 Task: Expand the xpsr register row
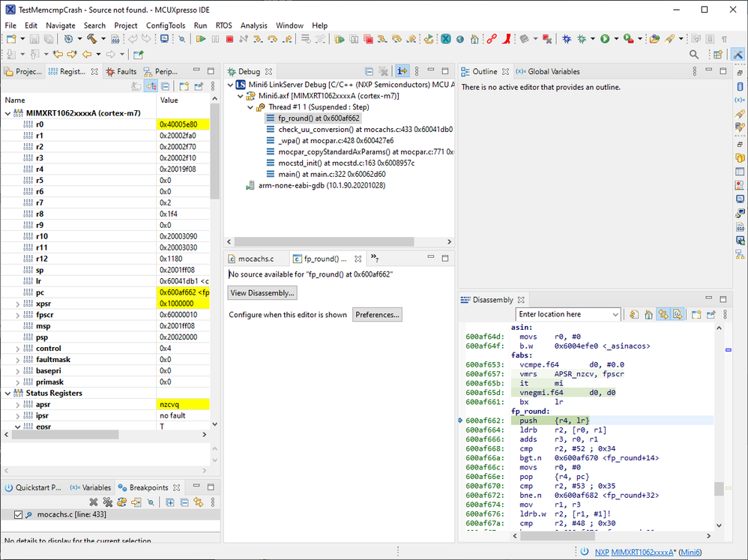18,304
